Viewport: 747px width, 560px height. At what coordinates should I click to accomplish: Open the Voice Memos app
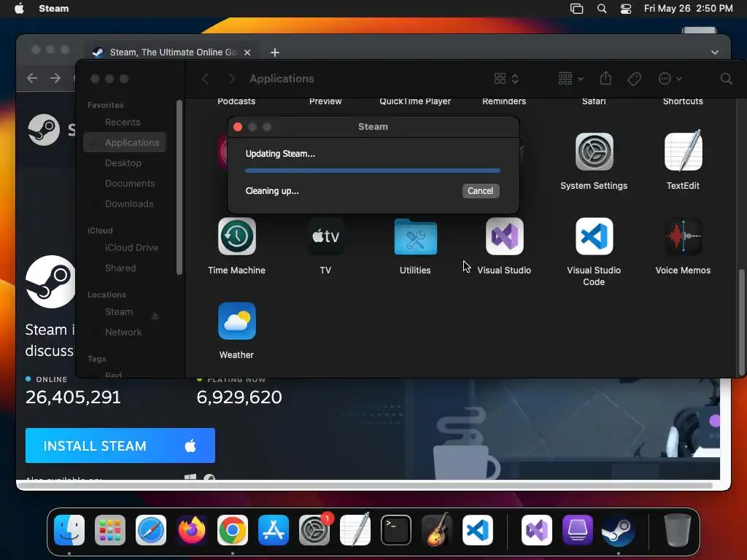coord(683,237)
